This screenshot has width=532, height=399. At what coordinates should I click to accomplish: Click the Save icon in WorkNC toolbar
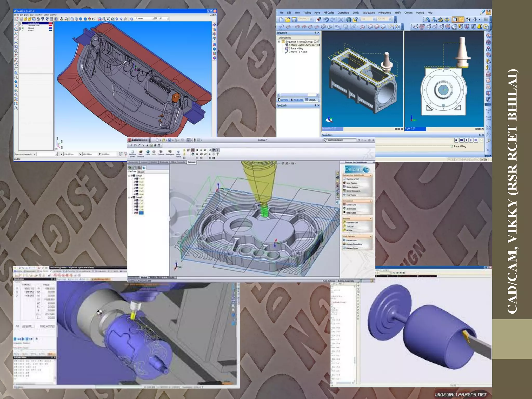pos(34,19)
